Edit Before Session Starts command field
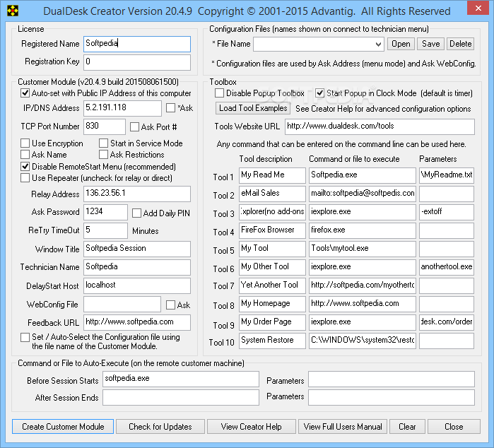The width and height of the screenshot is (494, 448). [x=181, y=379]
